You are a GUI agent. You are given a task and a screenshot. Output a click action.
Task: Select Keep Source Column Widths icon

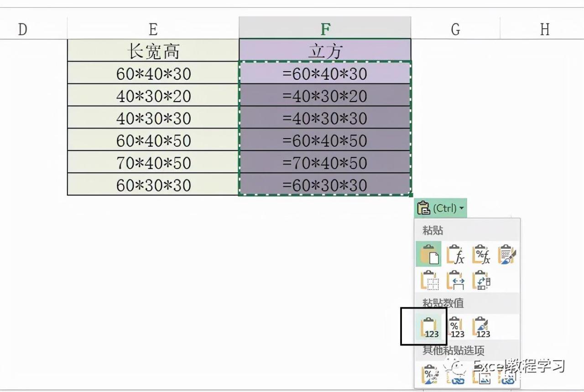[x=455, y=280]
